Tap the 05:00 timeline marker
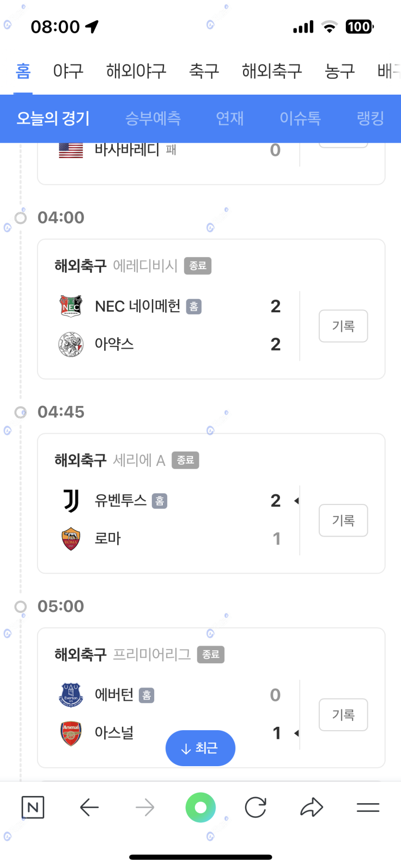This screenshot has height=868, width=401. pyautogui.click(x=21, y=607)
